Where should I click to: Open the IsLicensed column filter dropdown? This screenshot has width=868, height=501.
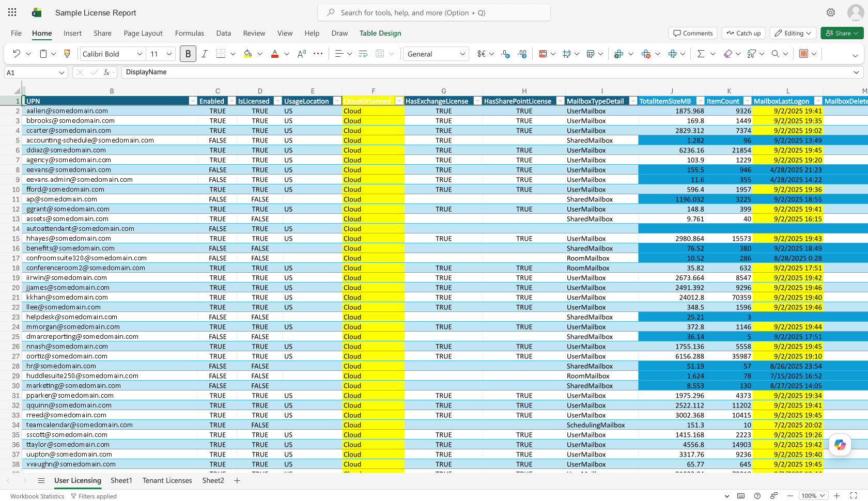point(277,101)
